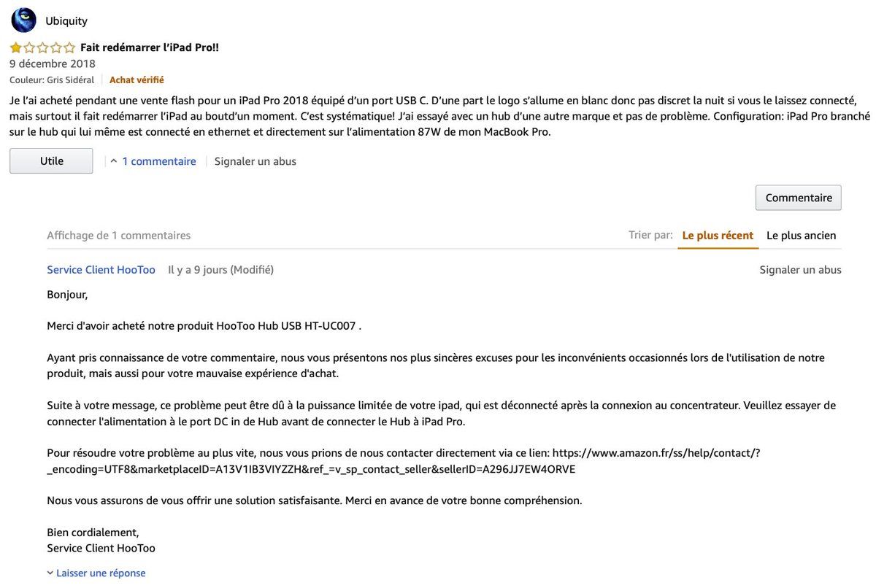Viewport: 876px width, 588px height.
Task: Expand reply box chevron by "Laisser une réponse"
Action: [50, 573]
